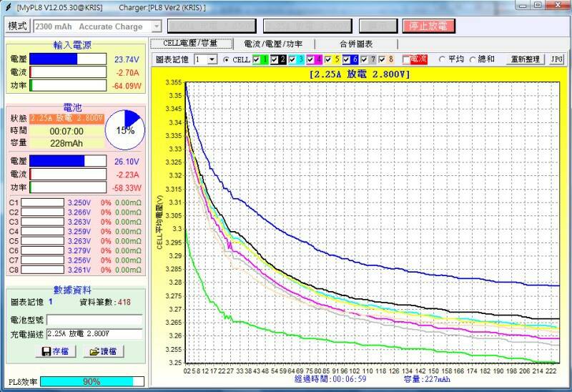Click the 資料筆數 418 data count
This screenshot has width=572, height=392.
pyautogui.click(x=105, y=302)
